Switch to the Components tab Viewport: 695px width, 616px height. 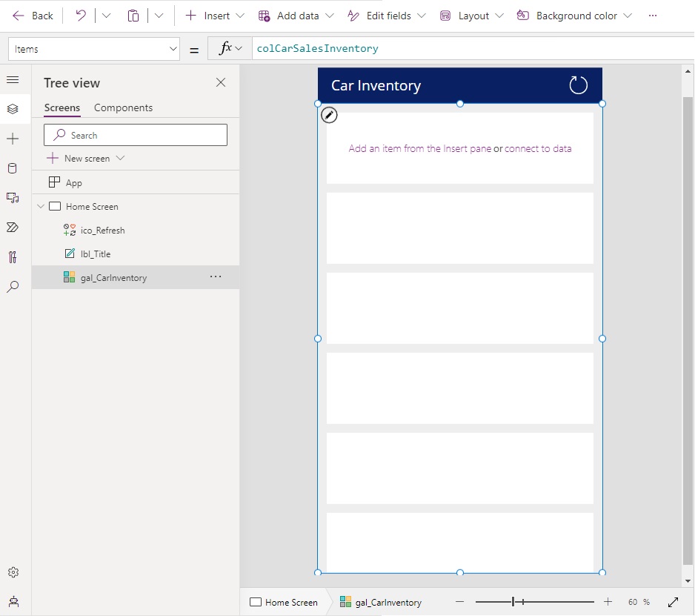coord(123,107)
